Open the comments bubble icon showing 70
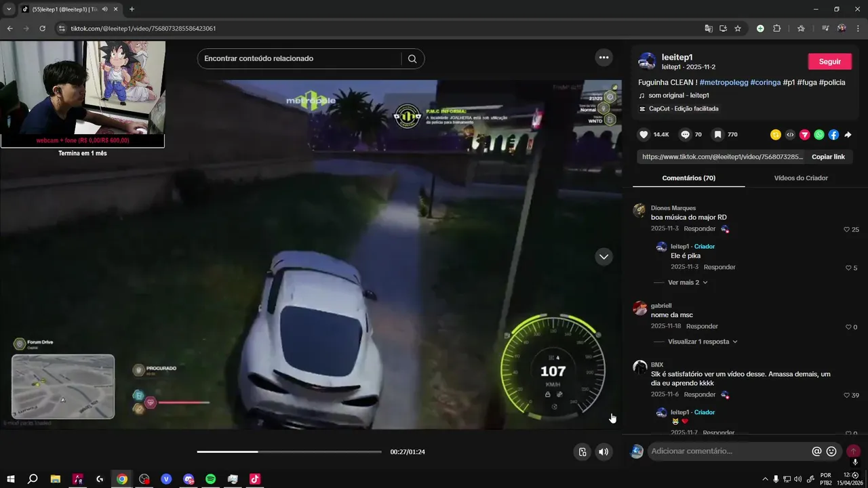 (x=685, y=135)
